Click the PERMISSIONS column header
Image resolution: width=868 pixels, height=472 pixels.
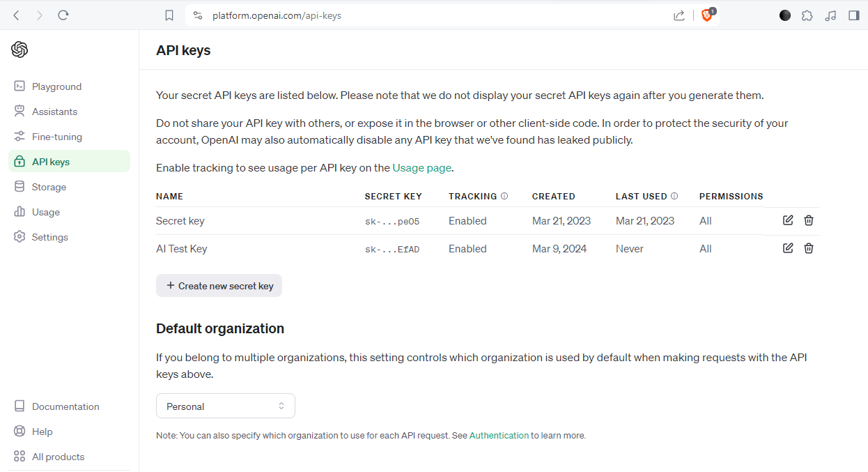tap(731, 196)
